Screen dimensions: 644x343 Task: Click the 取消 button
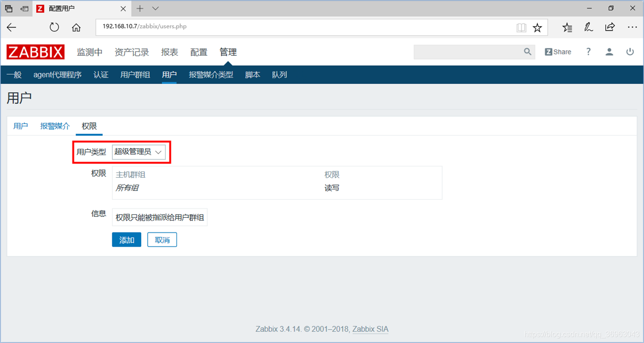coord(162,240)
